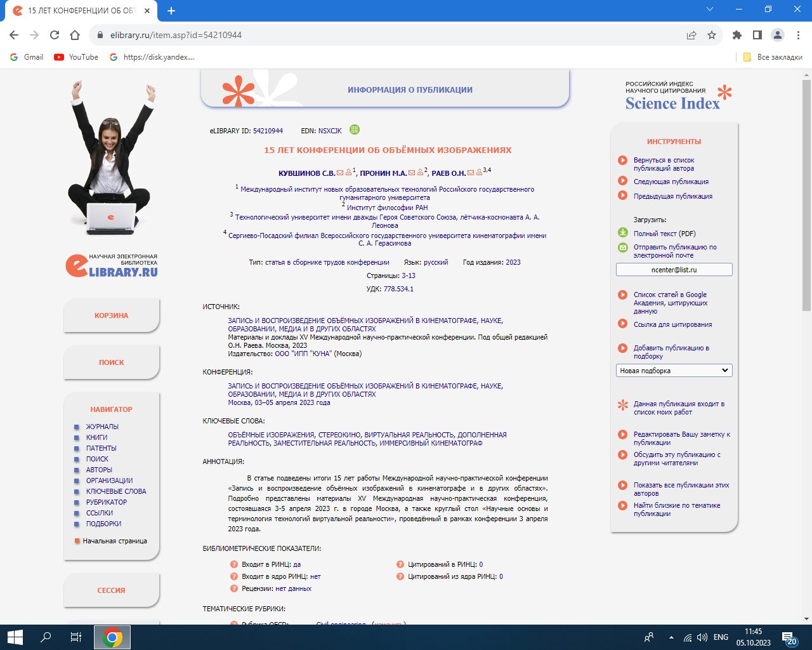The width and height of the screenshot is (812, 650).
Task: Click the help icon beside Рецензии
Action: coord(234,588)
